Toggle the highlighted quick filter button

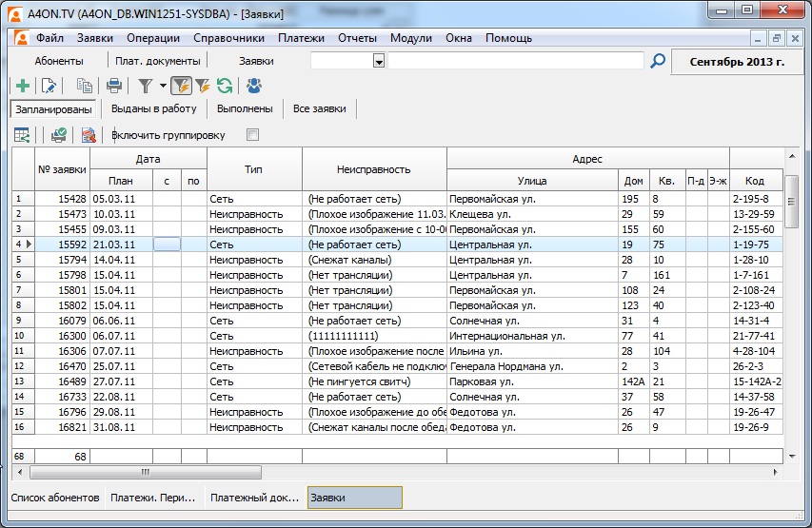(181, 86)
